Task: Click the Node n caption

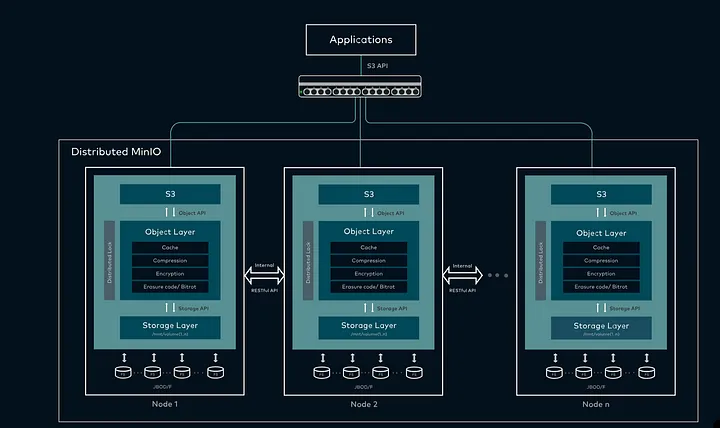Action: click(x=596, y=404)
